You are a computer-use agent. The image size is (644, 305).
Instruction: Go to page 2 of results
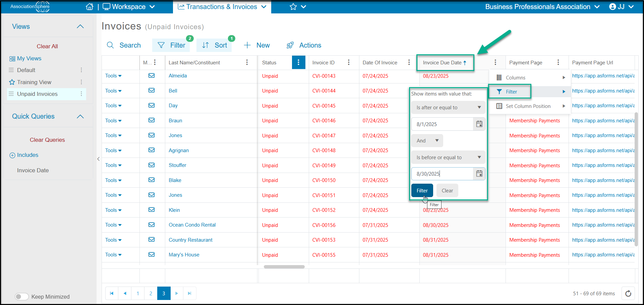coord(151,293)
